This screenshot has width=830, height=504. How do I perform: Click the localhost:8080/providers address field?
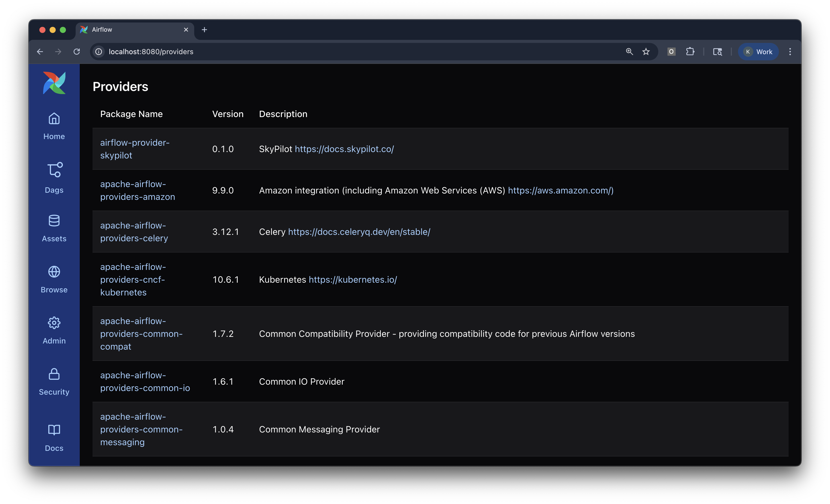[x=151, y=52]
